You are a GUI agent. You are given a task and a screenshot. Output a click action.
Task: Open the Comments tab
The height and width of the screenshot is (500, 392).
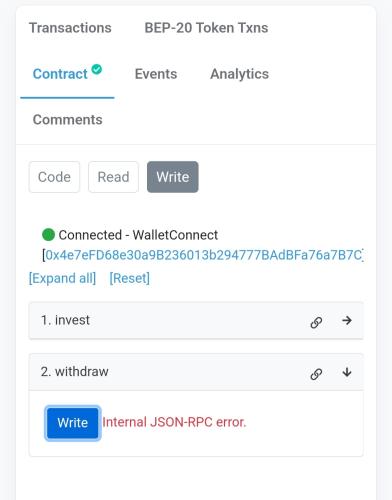pos(68,120)
